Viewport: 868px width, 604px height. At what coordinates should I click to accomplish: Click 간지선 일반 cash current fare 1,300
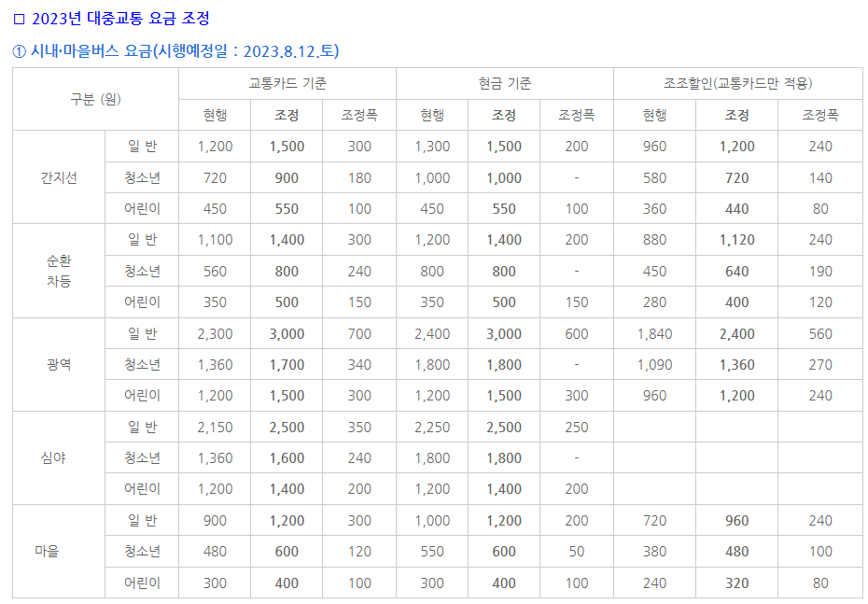coord(432,147)
